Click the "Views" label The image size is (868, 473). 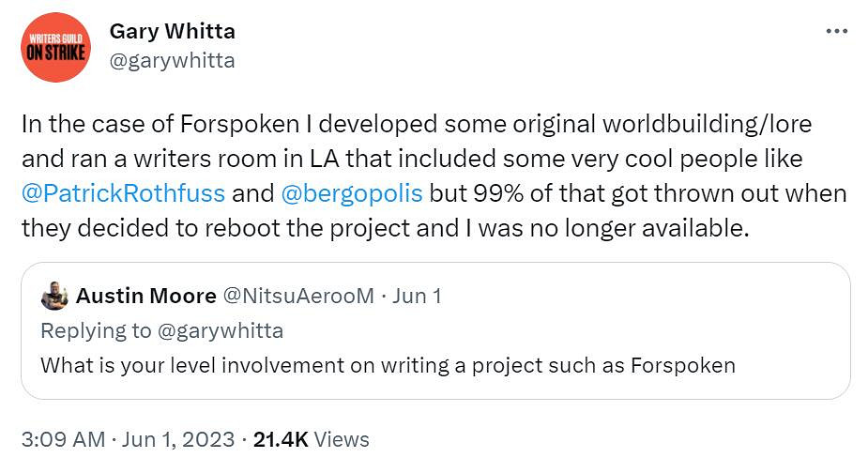coord(342,439)
